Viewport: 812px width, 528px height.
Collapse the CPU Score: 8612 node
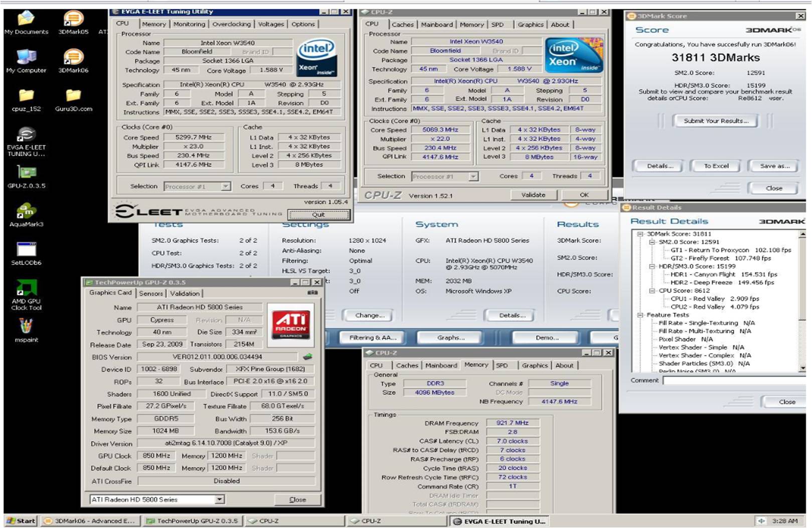(x=652, y=291)
